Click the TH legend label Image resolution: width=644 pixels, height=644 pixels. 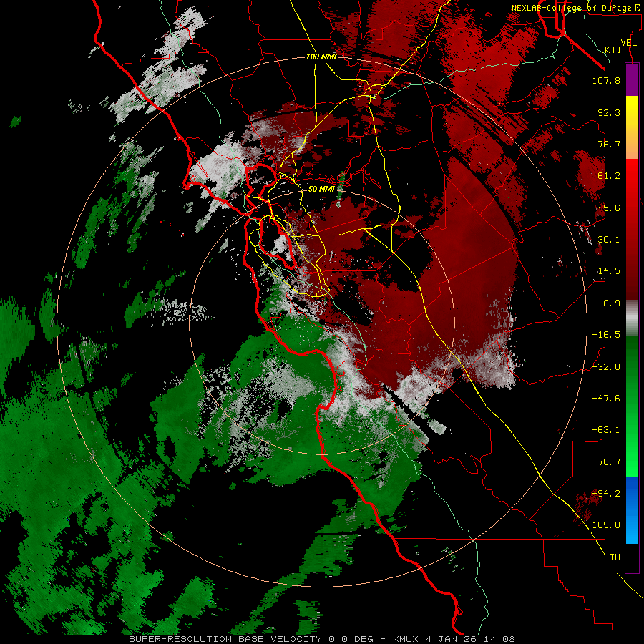[615, 557]
